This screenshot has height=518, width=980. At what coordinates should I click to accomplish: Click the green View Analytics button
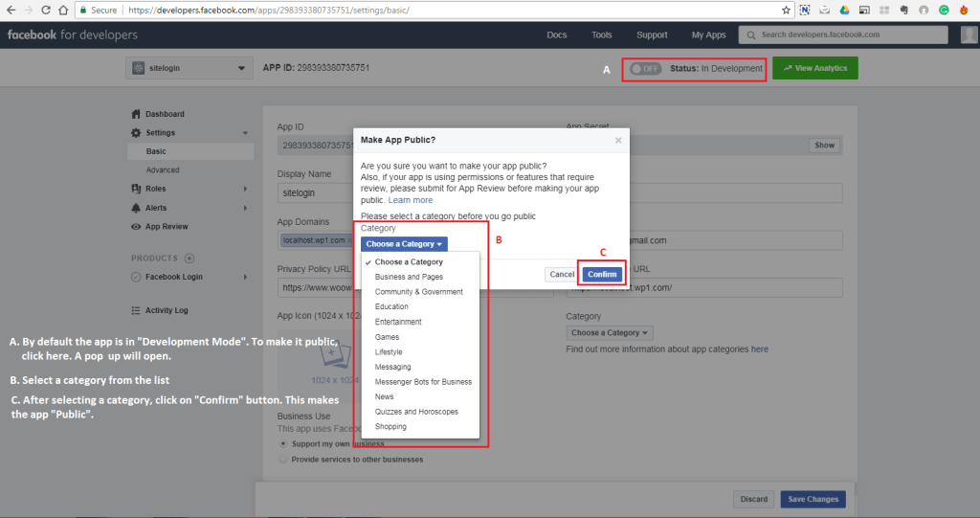tap(815, 68)
